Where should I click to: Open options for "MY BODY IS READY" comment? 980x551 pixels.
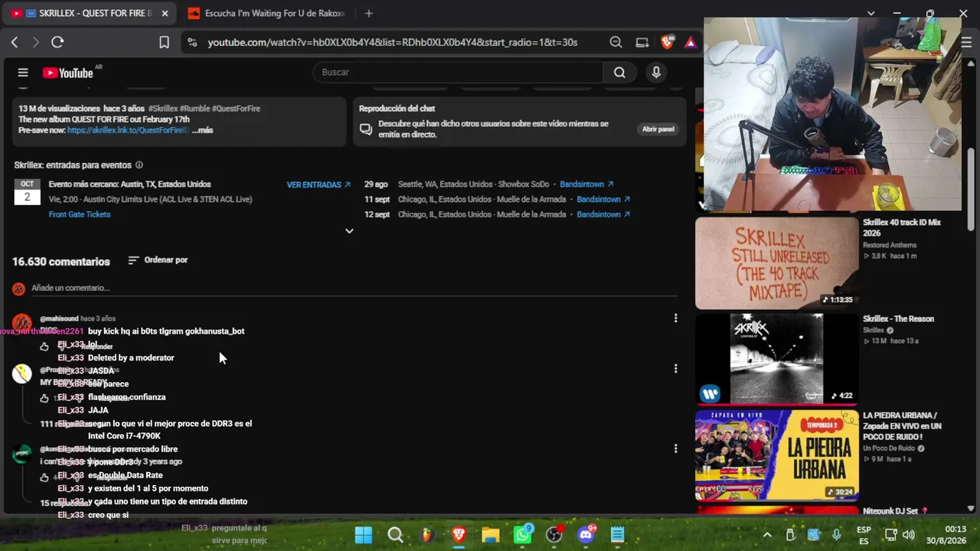[675, 369]
